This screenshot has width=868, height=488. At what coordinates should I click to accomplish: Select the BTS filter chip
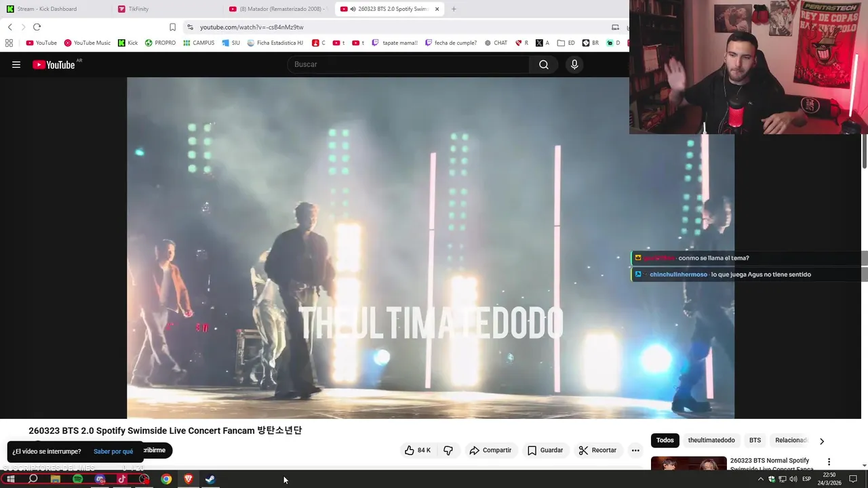click(x=755, y=441)
